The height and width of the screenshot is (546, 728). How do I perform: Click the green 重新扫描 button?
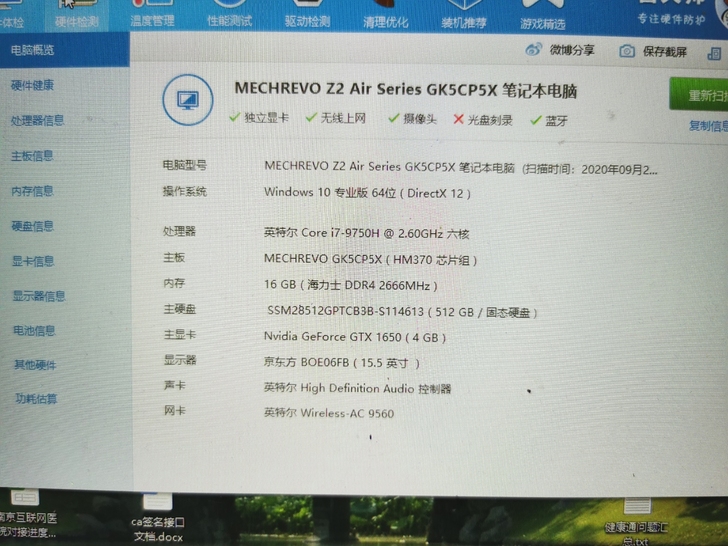(699, 94)
